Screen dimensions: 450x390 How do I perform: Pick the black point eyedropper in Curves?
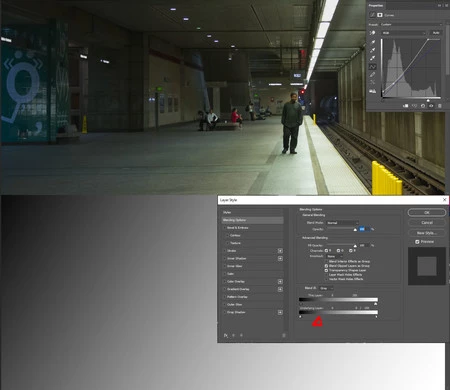(372, 42)
